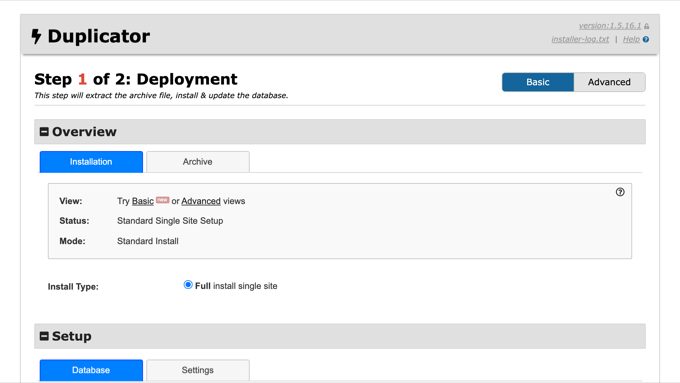Collapse the Setup section via its minus icon
The width and height of the screenshot is (680, 383).
44,336
